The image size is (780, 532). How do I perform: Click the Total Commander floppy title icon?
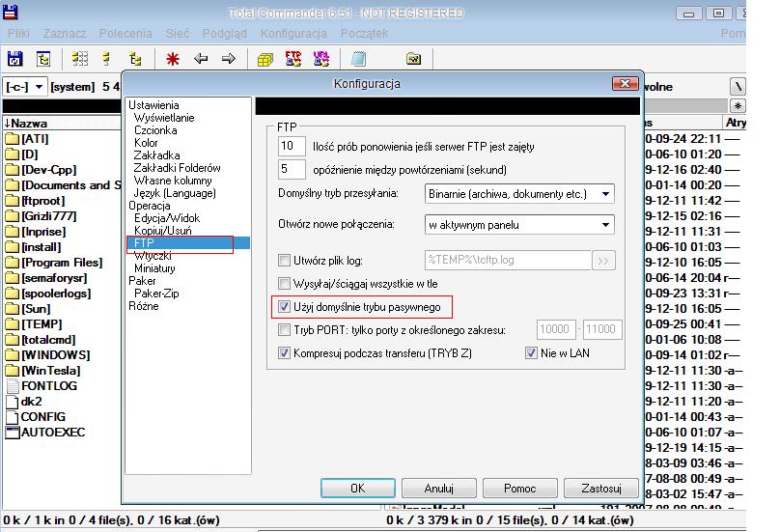pyautogui.click(x=11, y=12)
